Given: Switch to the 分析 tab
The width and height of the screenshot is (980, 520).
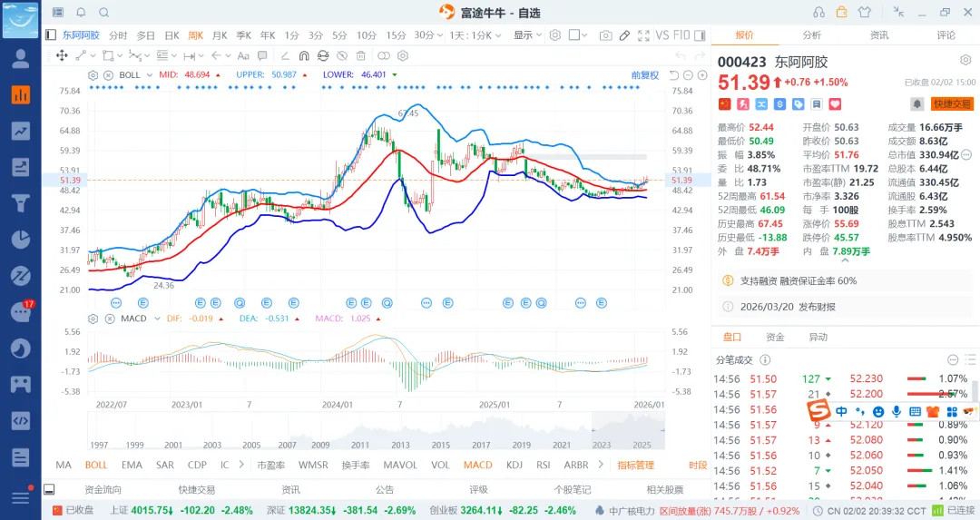Looking at the screenshot, I should (812, 35).
